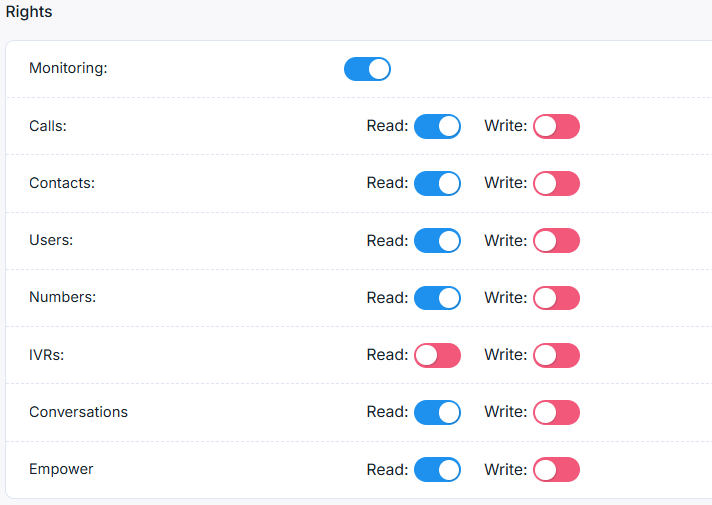Click the Monitoring label
Screen dimensions: 712x505
click(x=68, y=69)
